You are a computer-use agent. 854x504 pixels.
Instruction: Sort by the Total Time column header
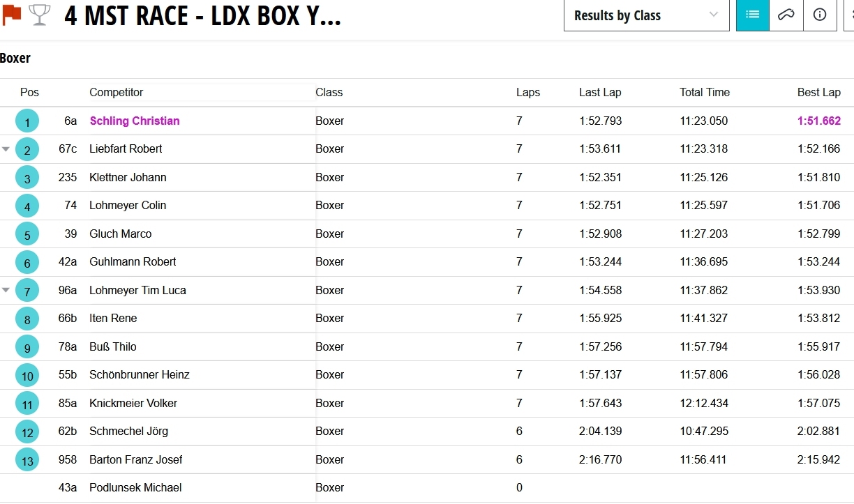point(705,93)
